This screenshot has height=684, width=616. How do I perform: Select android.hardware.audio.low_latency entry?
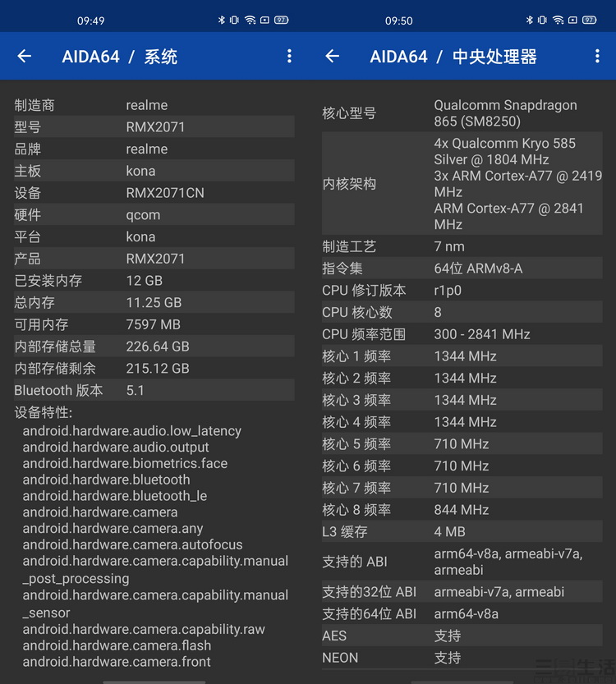pyautogui.click(x=131, y=431)
